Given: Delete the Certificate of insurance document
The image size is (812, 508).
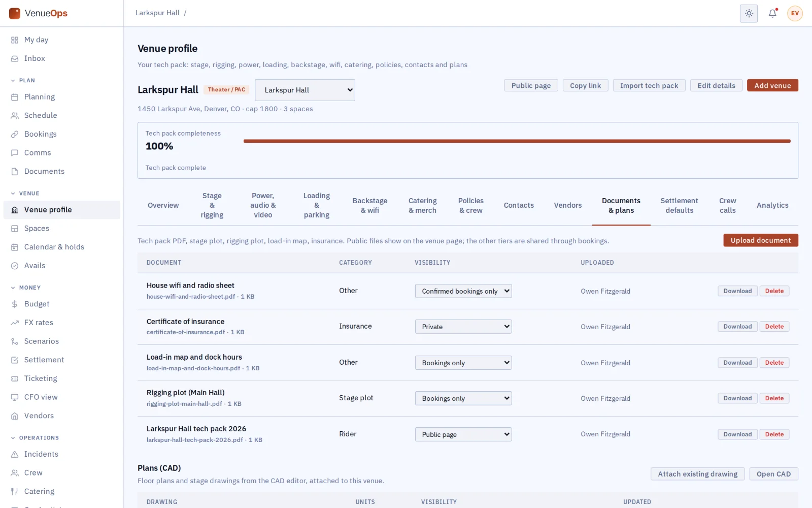Looking at the screenshot, I should tap(774, 327).
